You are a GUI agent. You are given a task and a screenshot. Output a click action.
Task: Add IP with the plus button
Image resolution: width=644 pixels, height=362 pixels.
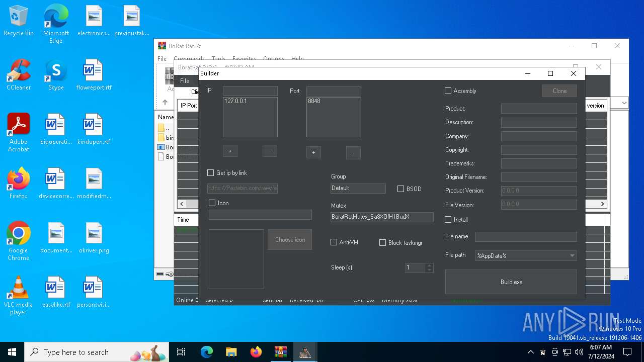(230, 151)
